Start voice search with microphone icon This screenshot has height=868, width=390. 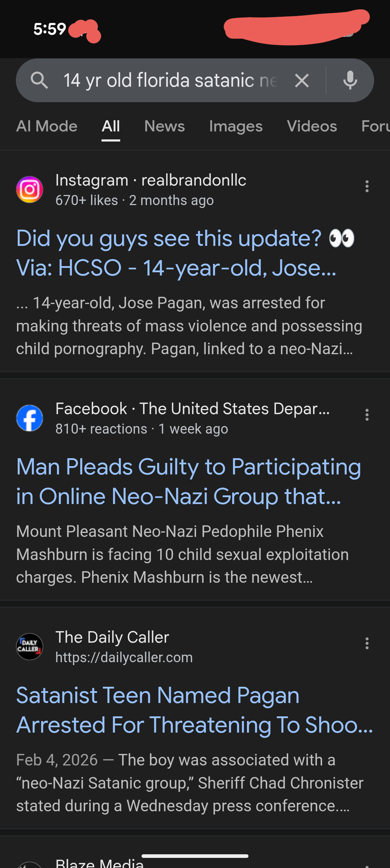350,80
